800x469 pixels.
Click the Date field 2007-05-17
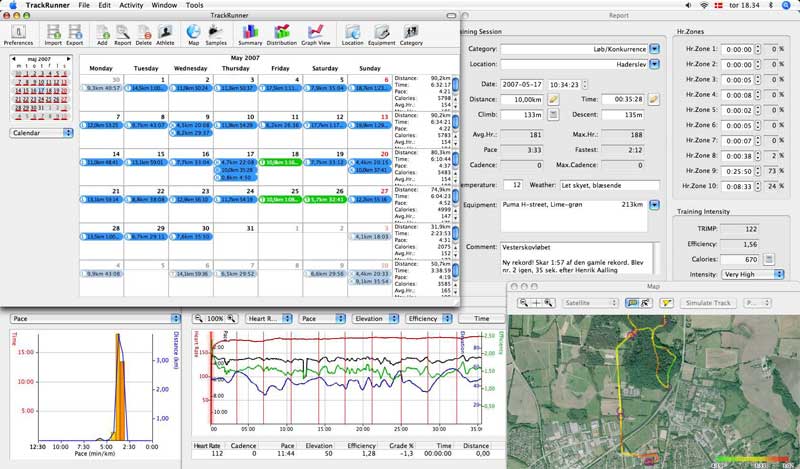[x=522, y=85]
